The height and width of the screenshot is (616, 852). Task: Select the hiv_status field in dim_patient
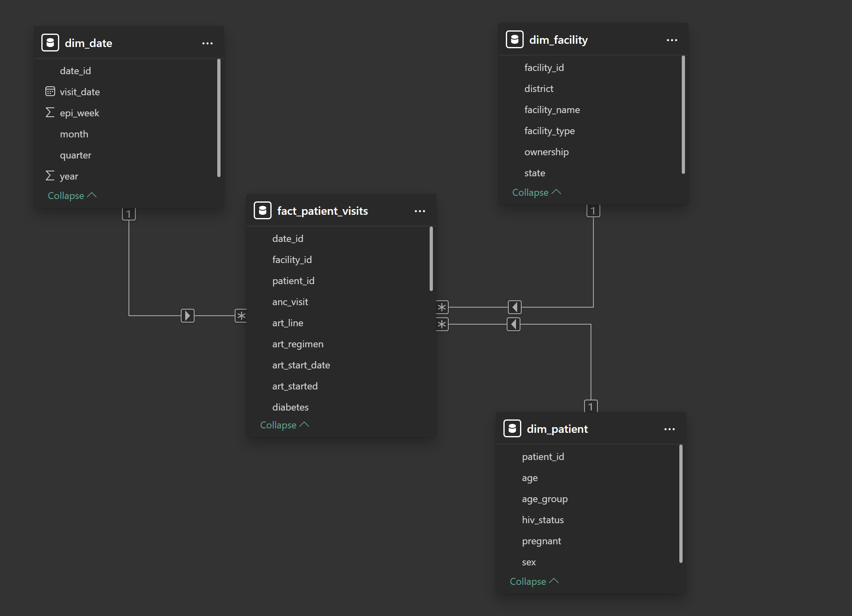[x=543, y=520]
